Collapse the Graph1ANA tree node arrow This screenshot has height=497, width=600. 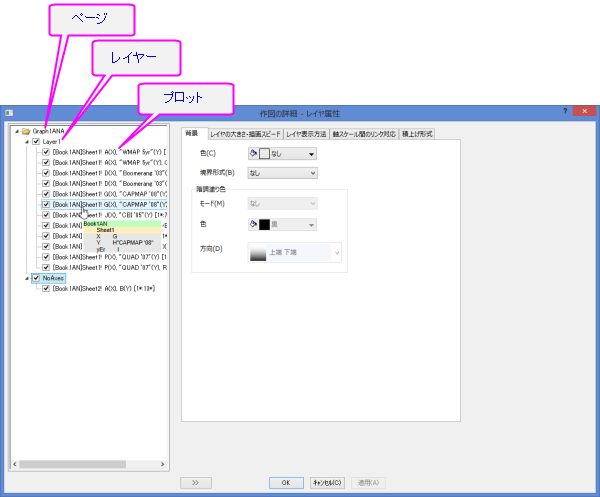[x=17, y=131]
